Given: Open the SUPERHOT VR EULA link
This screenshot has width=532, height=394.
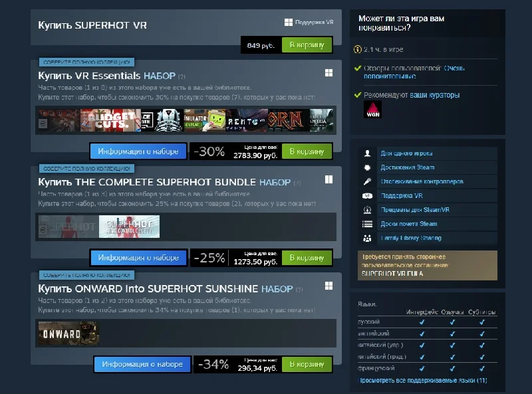Looking at the screenshot, I should coord(392,273).
